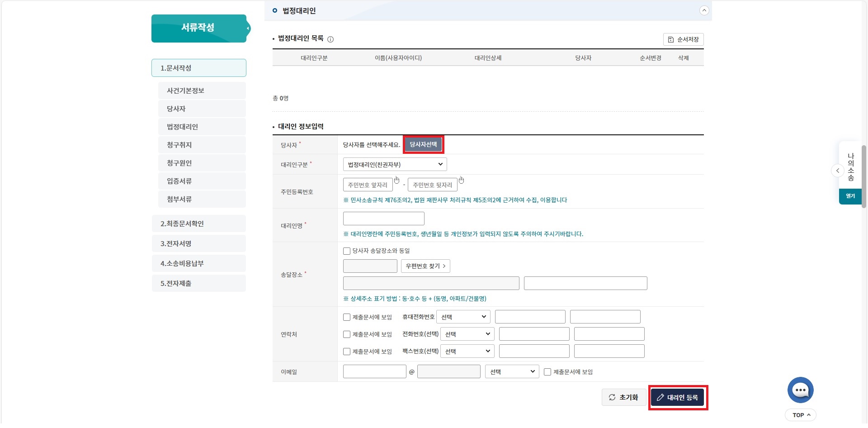Click inside the 대리인명 input field
Viewport: 868px width, 428px height.
383,218
